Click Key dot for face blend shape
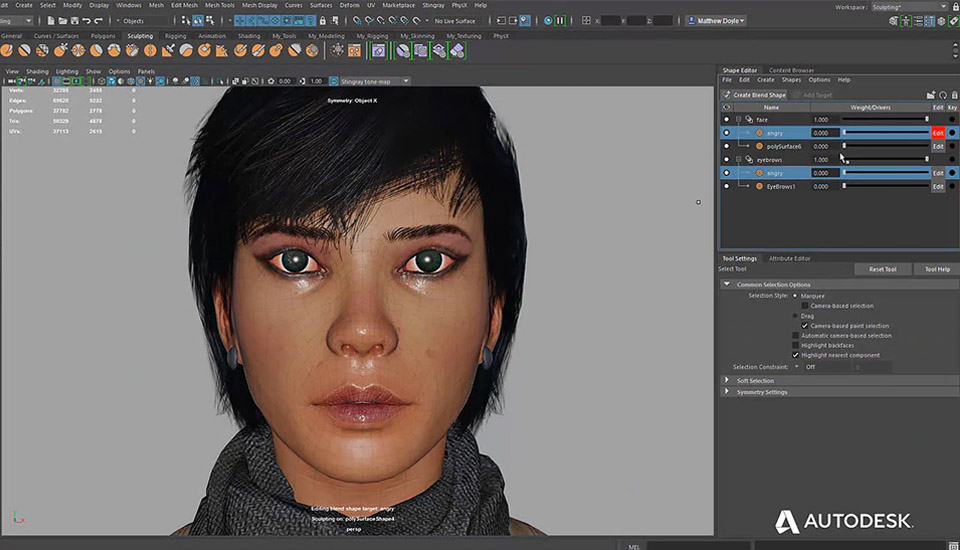960x550 pixels. 952,120
